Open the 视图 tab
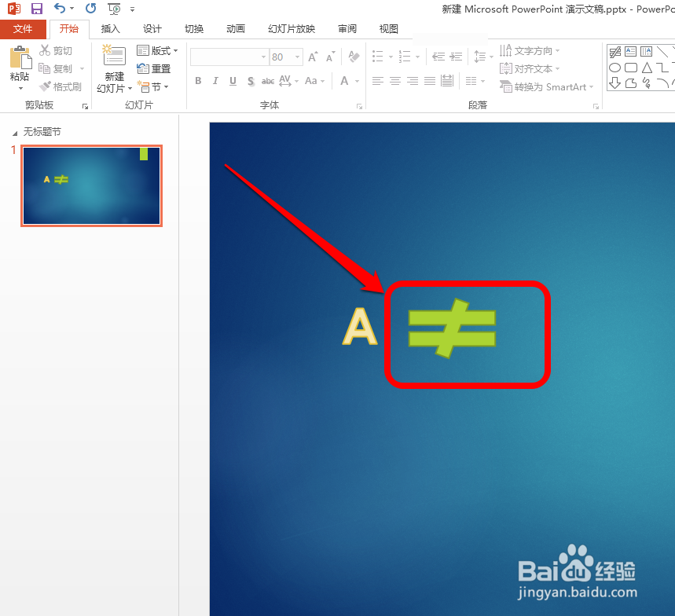The width and height of the screenshot is (675, 616). click(389, 29)
